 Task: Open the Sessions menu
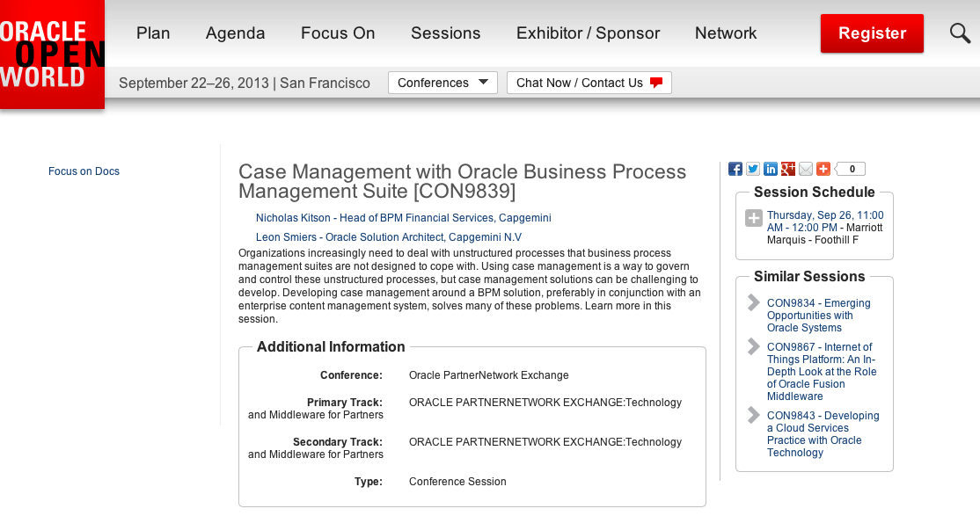point(445,33)
